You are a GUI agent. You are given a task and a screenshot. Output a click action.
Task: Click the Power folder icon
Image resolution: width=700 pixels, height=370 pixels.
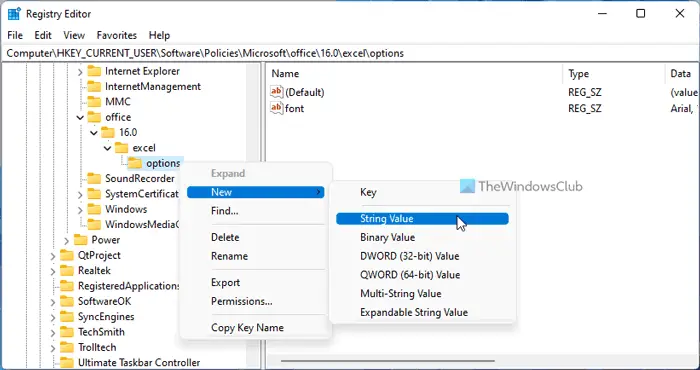80,240
